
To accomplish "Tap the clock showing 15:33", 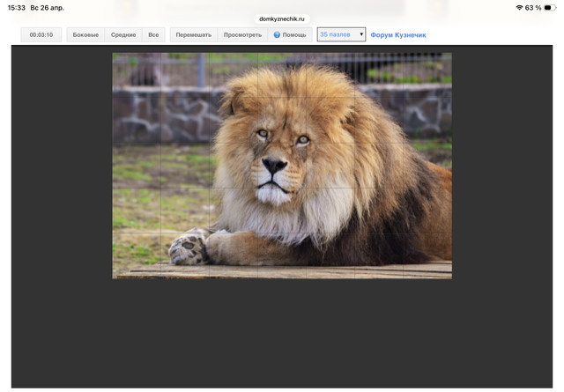I will click(x=16, y=7).
